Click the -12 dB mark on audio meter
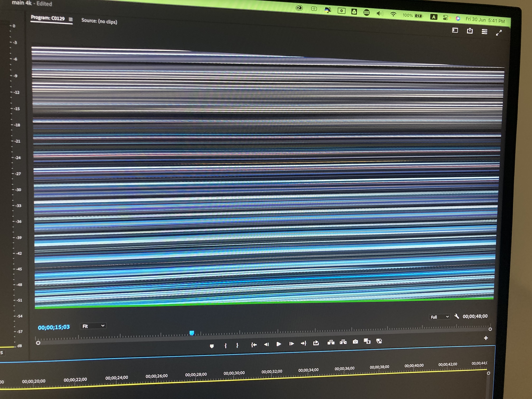Screen dimensions: 532x399 pyautogui.click(x=17, y=92)
